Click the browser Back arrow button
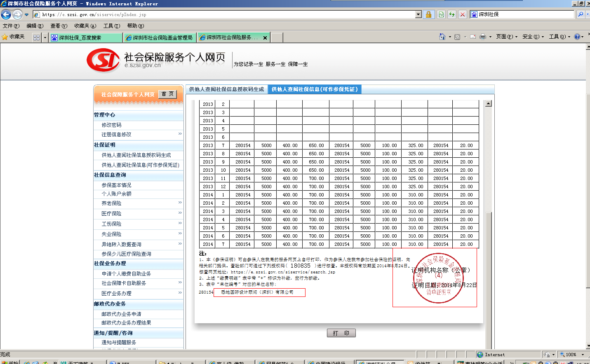Image resolution: width=590 pixels, height=364 pixels. coord(6,14)
